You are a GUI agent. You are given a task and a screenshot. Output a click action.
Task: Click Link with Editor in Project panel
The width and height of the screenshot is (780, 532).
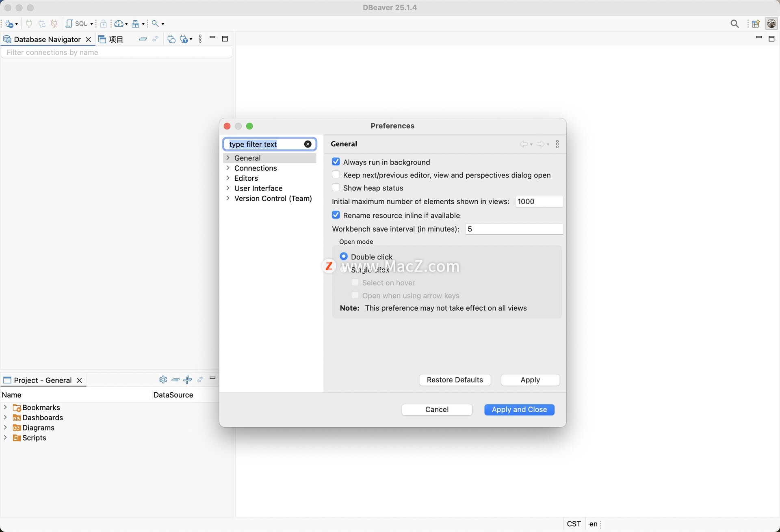200,380
